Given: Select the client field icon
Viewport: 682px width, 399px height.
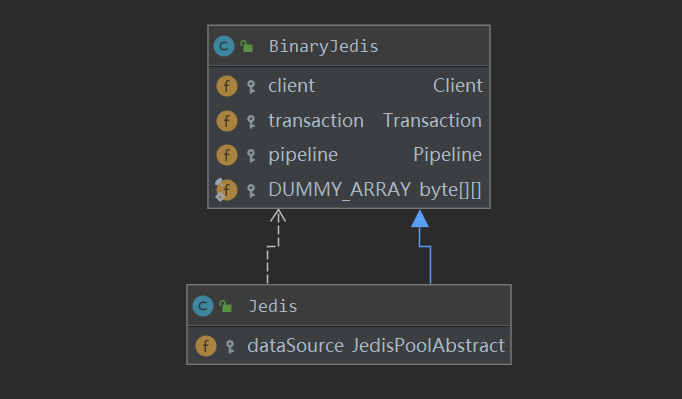Looking at the screenshot, I should 227,86.
